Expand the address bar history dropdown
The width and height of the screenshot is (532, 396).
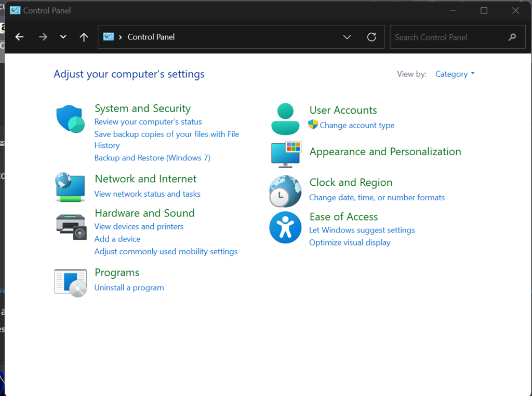point(347,37)
